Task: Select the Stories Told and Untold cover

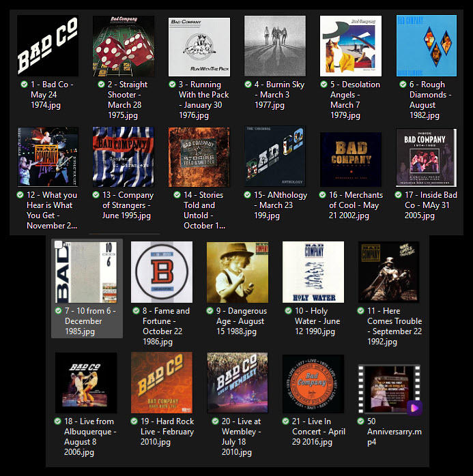Action: 199,157
